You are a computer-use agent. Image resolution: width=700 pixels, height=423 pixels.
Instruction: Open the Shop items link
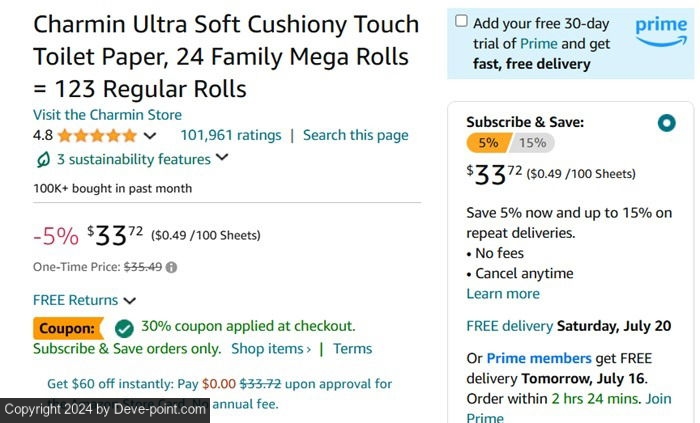click(270, 349)
